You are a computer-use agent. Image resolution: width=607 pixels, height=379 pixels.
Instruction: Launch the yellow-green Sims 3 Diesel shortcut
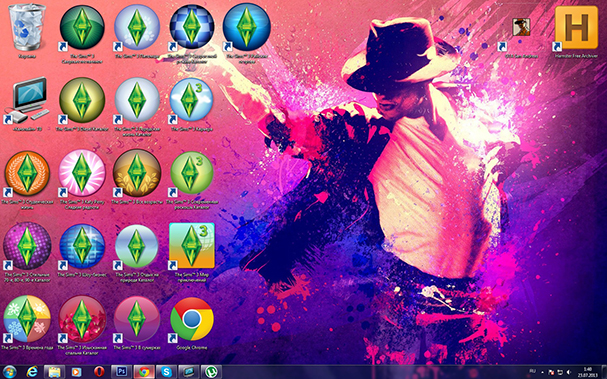point(82,100)
